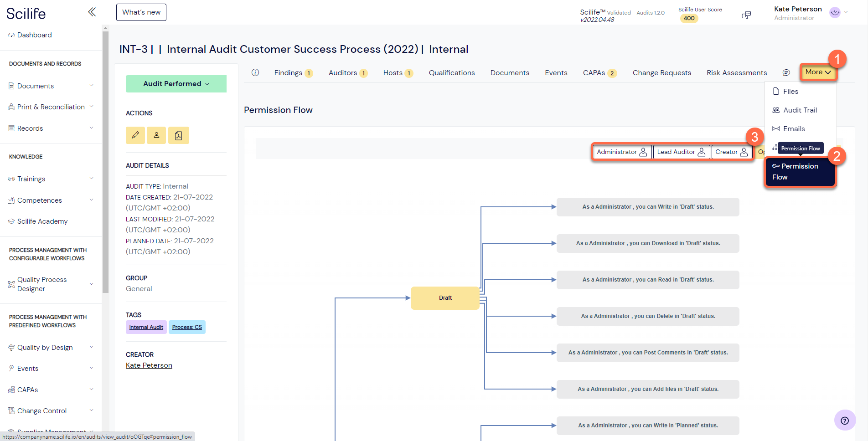Click the Scilife User Score 400 badge
Screen dimensions: 868x441
point(689,18)
